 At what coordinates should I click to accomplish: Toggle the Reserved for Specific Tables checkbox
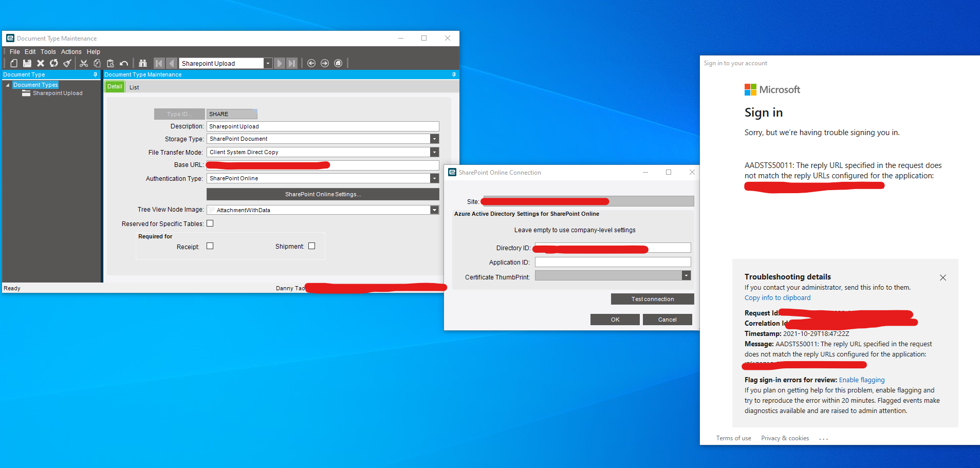[210, 223]
